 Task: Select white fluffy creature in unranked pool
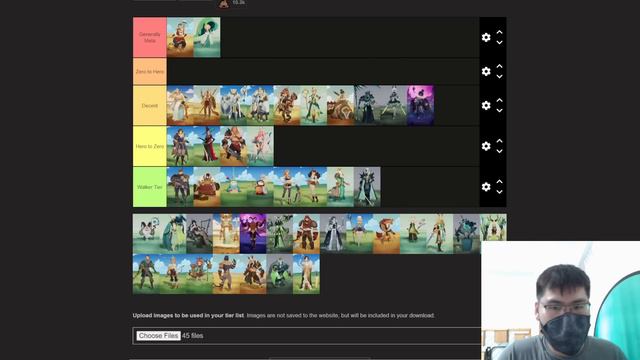(146, 233)
